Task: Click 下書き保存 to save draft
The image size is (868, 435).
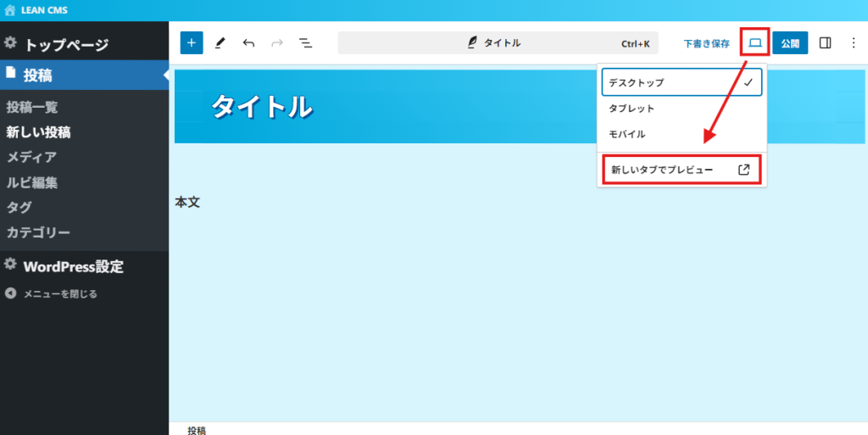Action: pos(706,43)
